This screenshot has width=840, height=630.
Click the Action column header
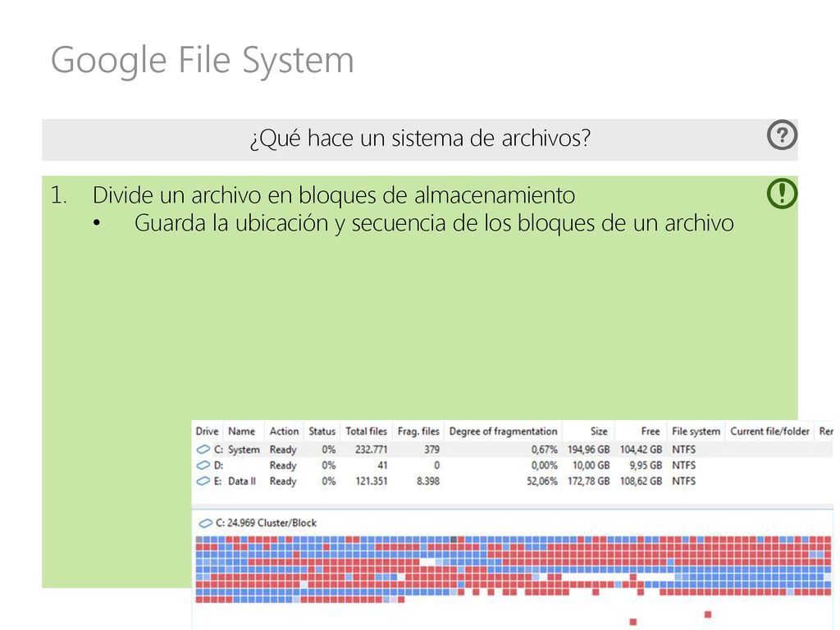pos(284,431)
